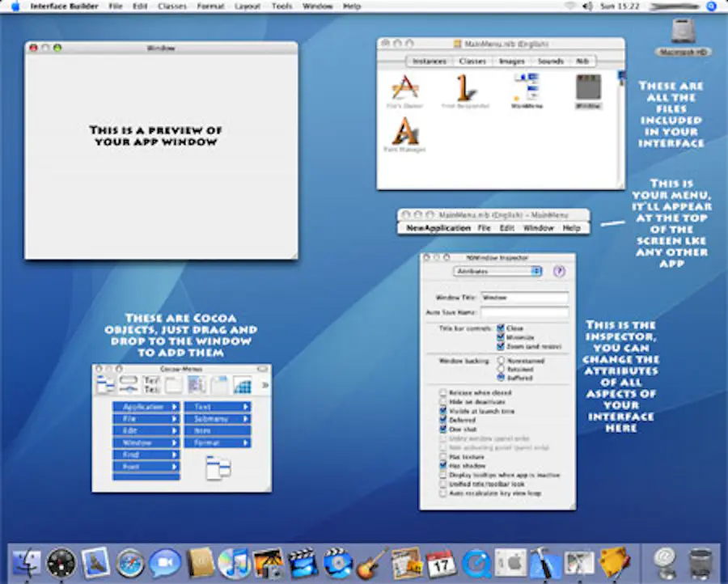Open iChat from the Dock

pos(165,563)
